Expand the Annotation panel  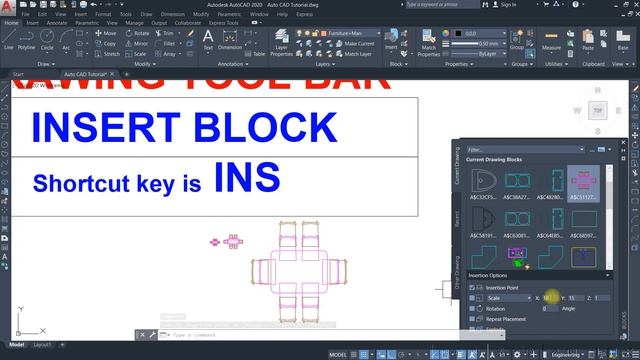pos(233,64)
